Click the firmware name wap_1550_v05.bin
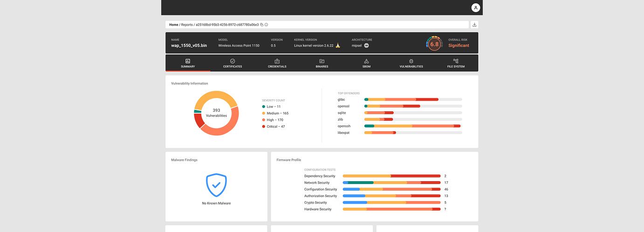This screenshot has height=232, width=644. (189, 46)
